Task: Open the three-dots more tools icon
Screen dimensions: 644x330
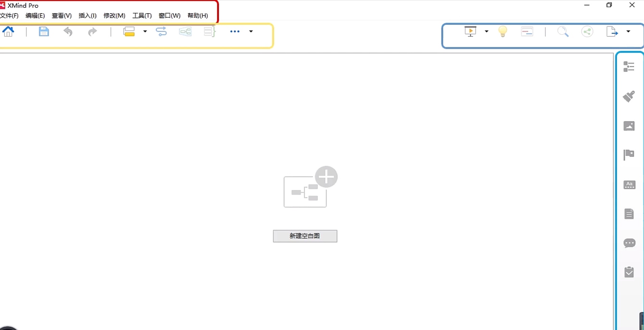Action: [x=235, y=31]
